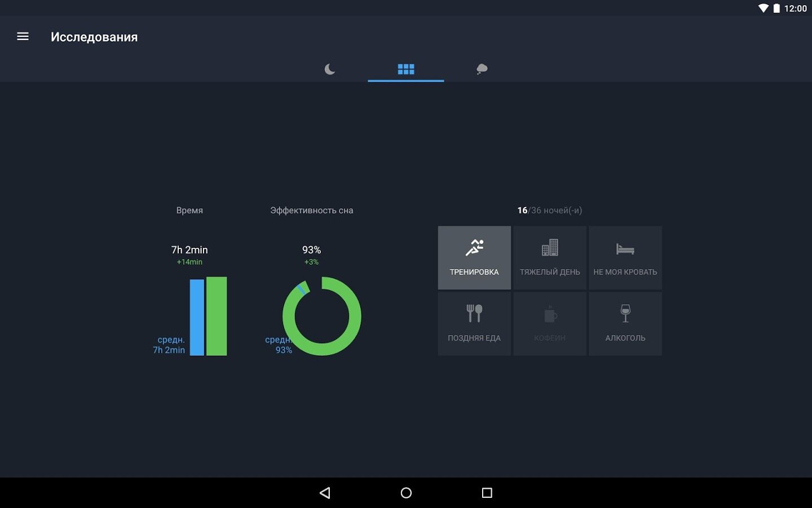Open the hamburger navigation menu

pos(23,37)
